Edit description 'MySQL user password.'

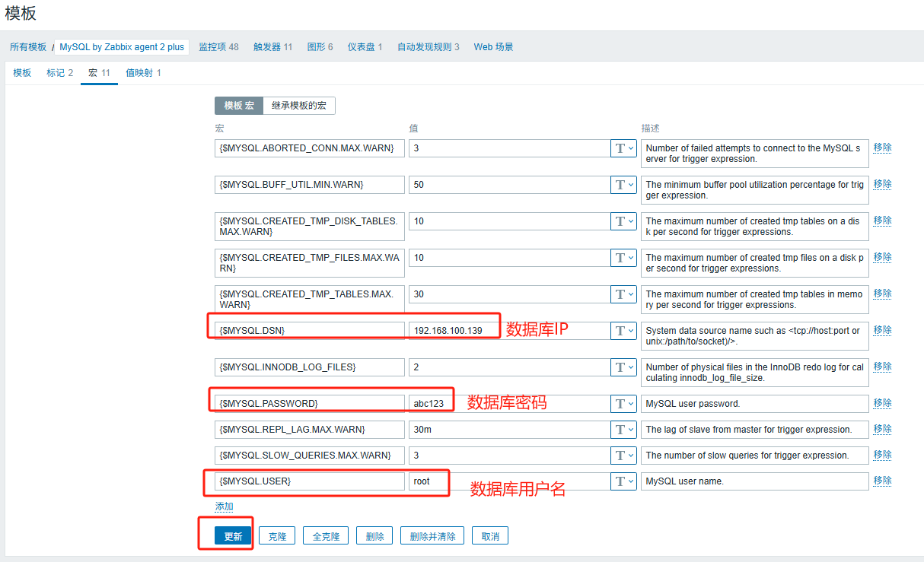(755, 404)
